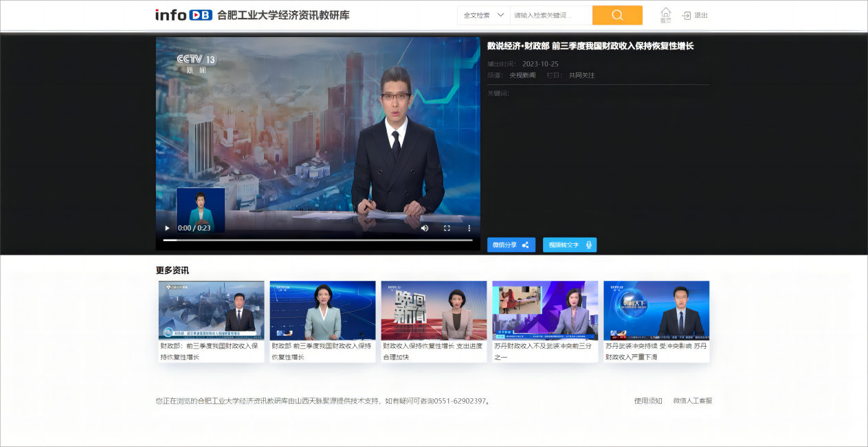Click the 微信分享 share button
Image resolution: width=868 pixels, height=447 pixels.
tap(511, 245)
